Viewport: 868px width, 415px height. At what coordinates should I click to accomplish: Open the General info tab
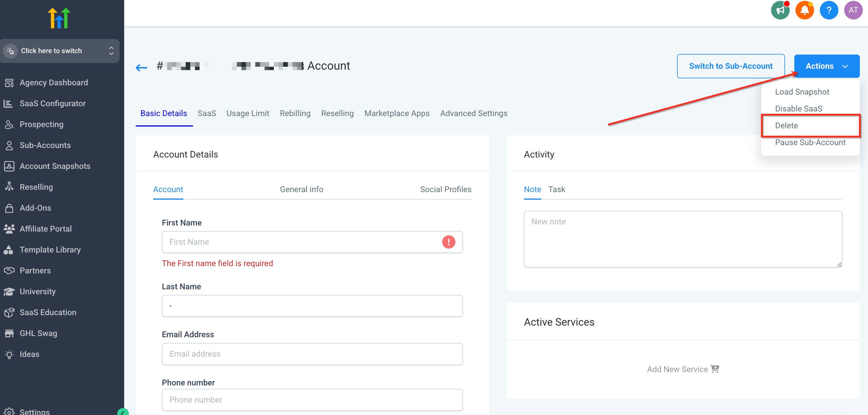(x=301, y=190)
